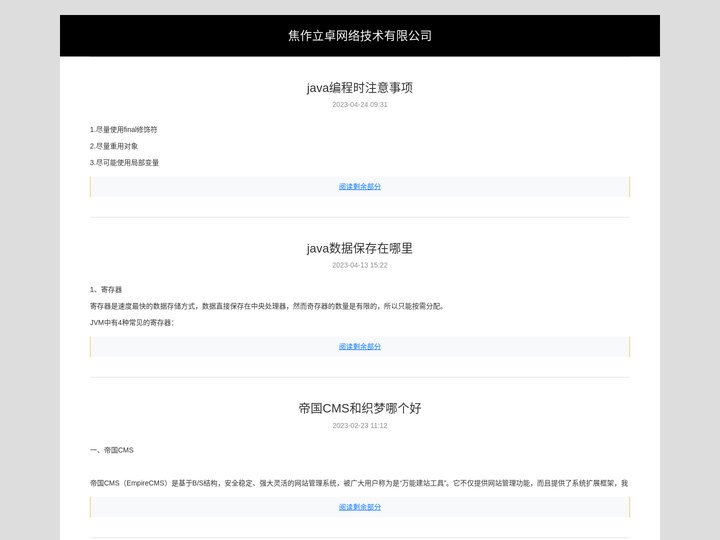This screenshot has height=540, width=720.
Task: Click the sentence starting 寄存器是速度最快的数据存储方式
Action: coord(267,306)
